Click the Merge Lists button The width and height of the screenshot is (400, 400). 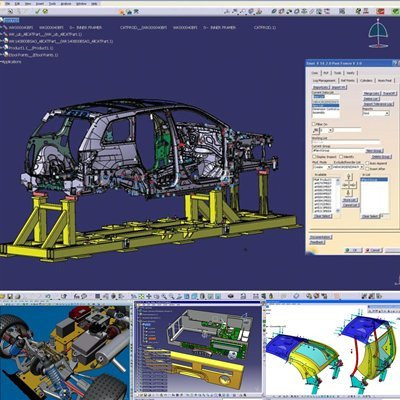point(371,94)
